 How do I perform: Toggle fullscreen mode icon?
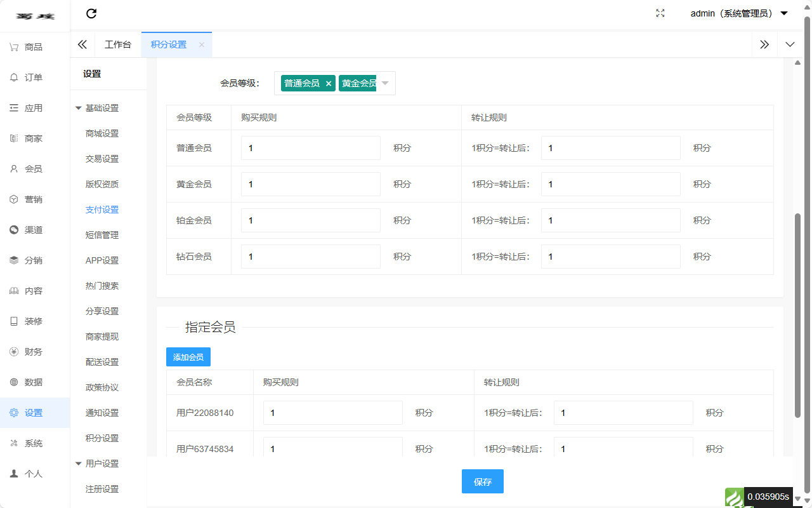660,13
